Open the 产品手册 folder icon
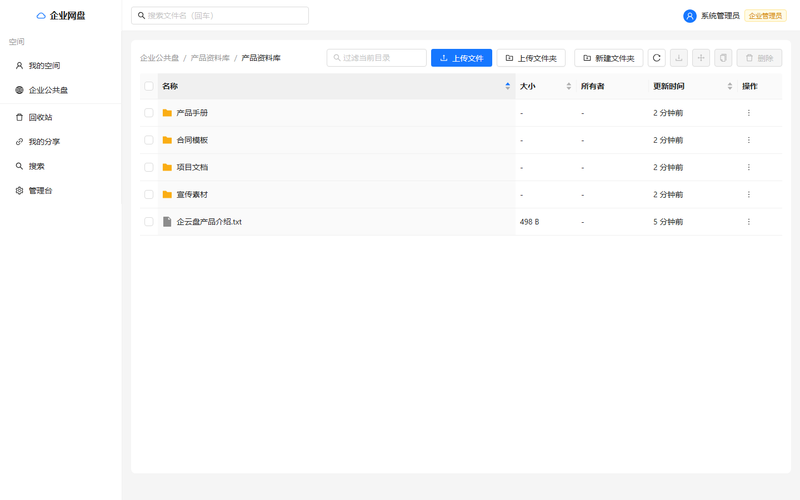This screenshot has height=500, width=800. [167, 113]
